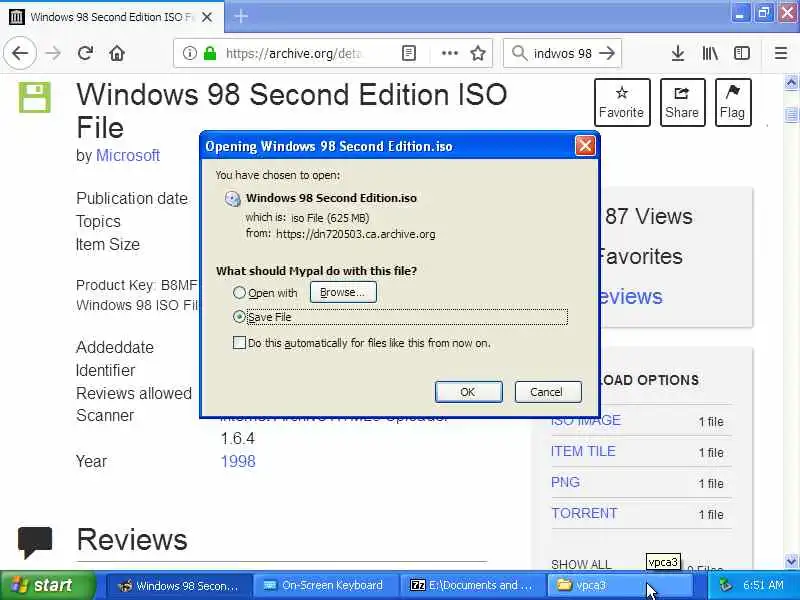
Task: Open the Windows Start menu
Action: tap(47, 585)
